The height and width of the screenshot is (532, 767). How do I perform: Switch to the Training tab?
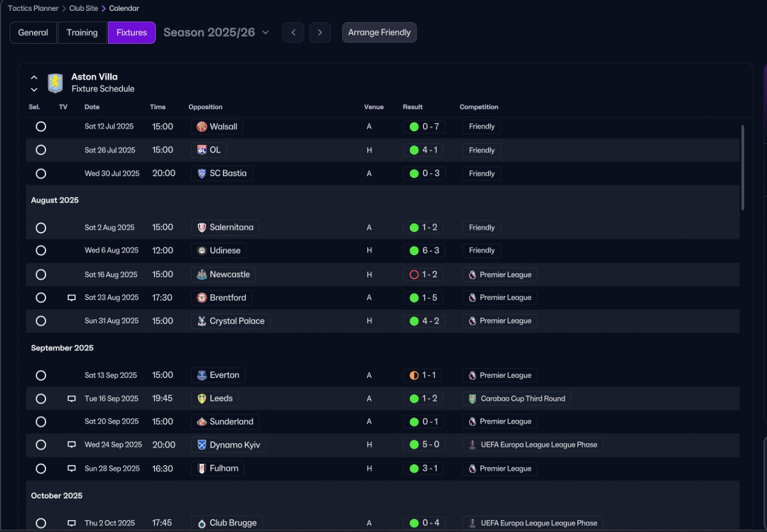pos(82,32)
